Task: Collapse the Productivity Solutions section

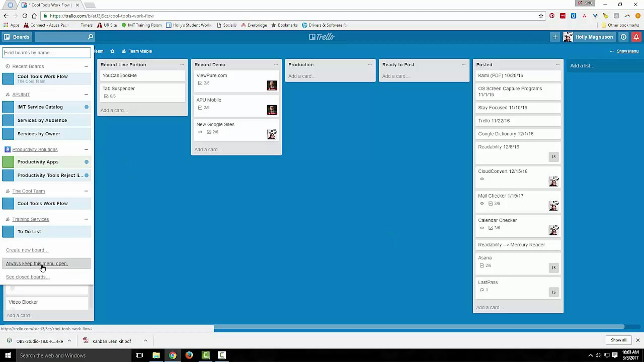Action: point(86,149)
